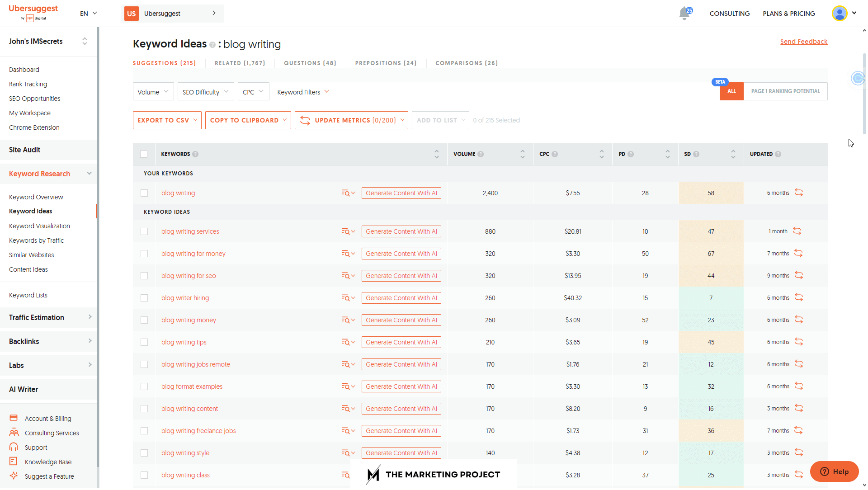Refresh metrics for blog writing content row
Screen dimensions: 868x490
click(799, 408)
